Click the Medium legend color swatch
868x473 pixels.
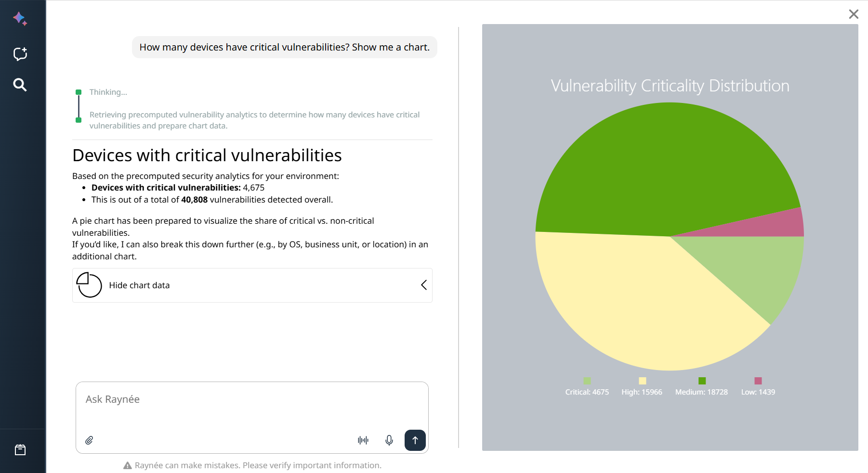point(701,381)
